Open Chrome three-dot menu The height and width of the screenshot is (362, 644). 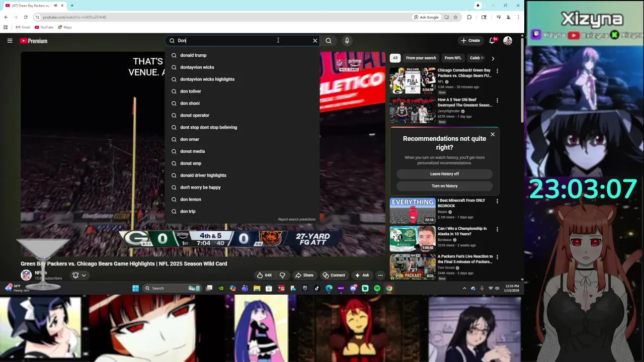518,17
